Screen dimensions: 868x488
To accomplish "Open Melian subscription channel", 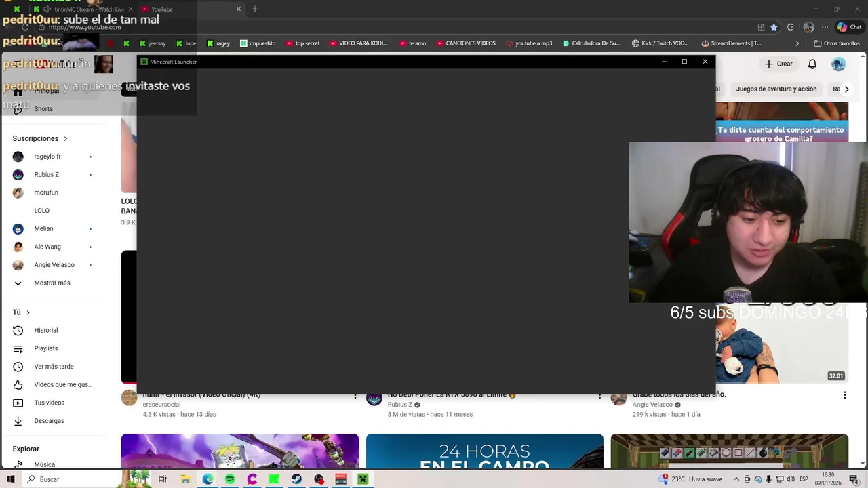I will (x=54, y=228).
